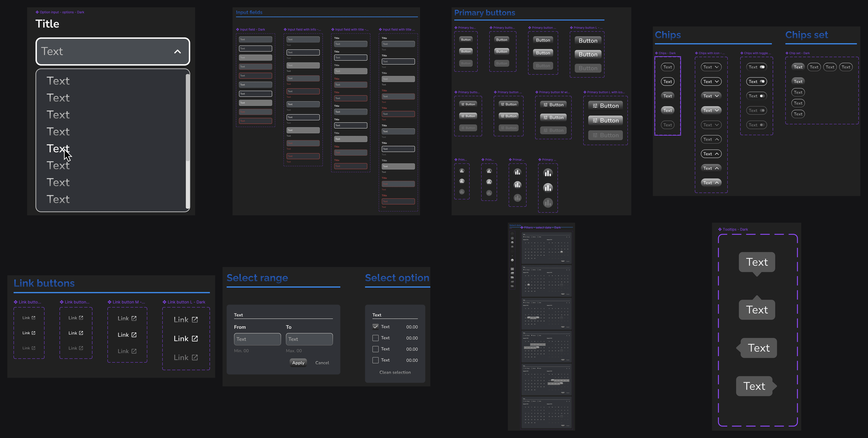Click the tooltip with the arrow pointing right

[757, 386]
